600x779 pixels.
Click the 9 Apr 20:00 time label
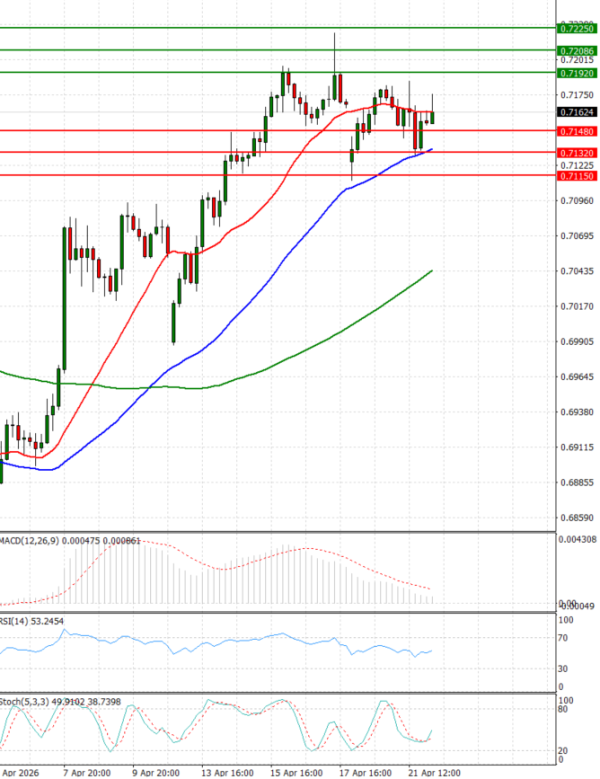tap(157, 772)
